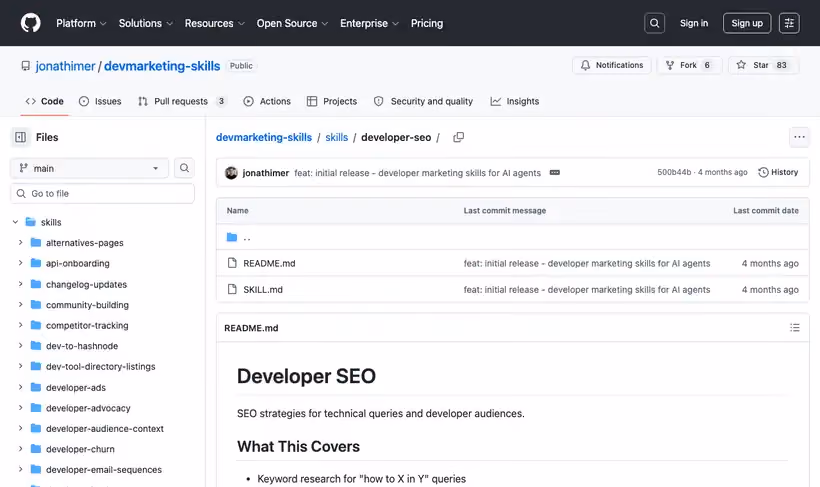Copy path icon next to developer-seo
Image resolution: width=820 pixels, height=487 pixels.
[x=458, y=137]
